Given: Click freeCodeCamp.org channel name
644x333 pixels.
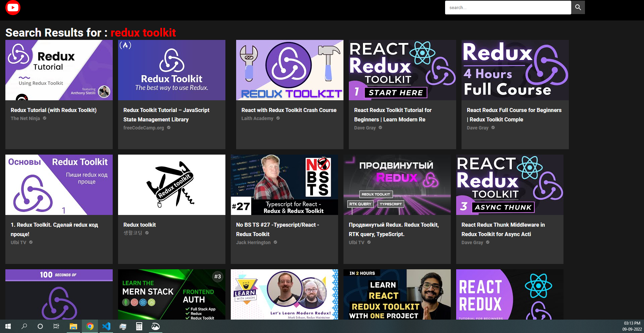Looking at the screenshot, I should coord(144,128).
